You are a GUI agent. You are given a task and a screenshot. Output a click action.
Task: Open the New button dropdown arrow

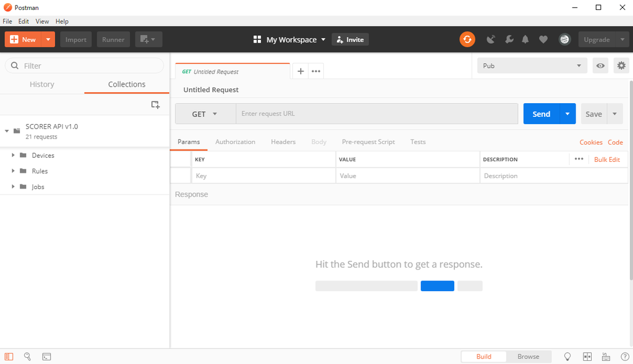pyautogui.click(x=48, y=40)
